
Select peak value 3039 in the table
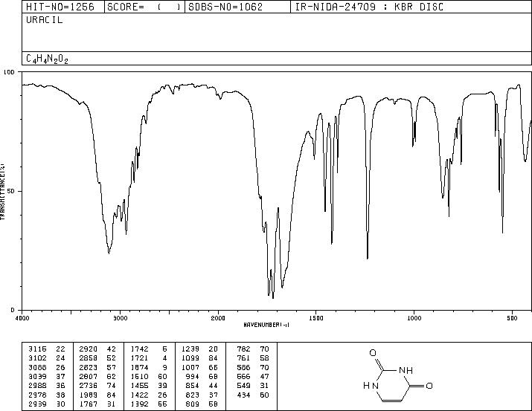pyautogui.click(x=37, y=376)
